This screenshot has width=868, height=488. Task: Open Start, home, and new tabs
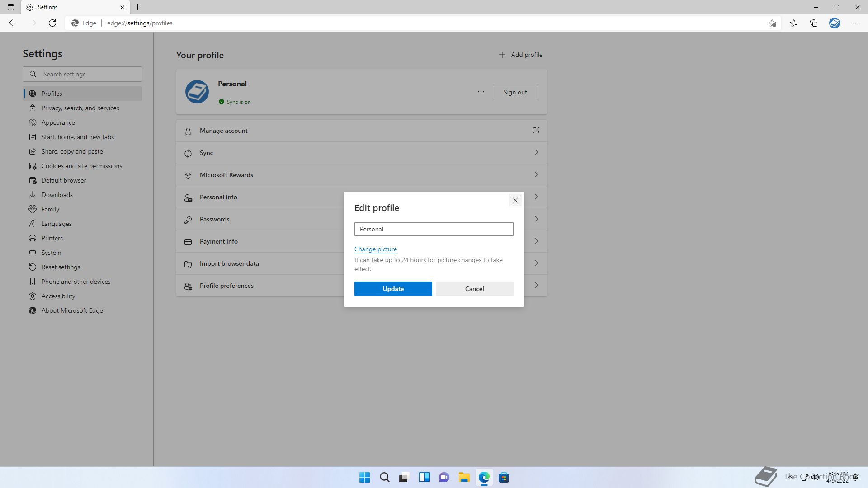[x=82, y=137]
